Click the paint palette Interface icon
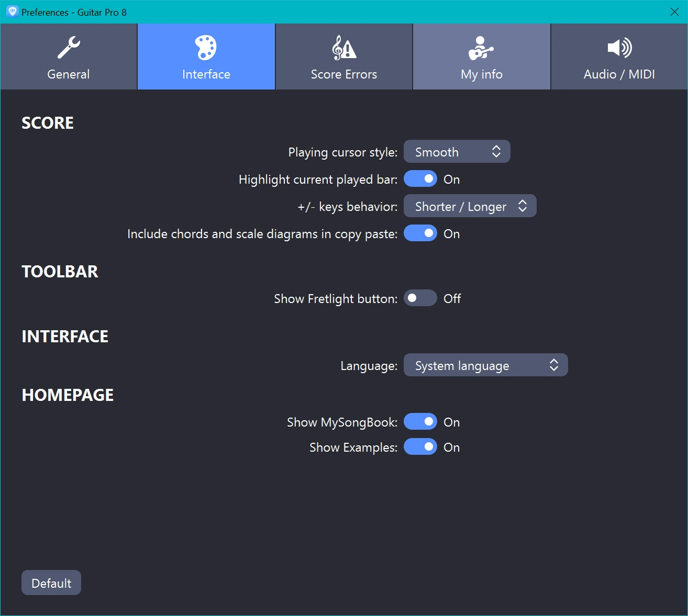Image resolution: width=688 pixels, height=616 pixels. pos(206,48)
